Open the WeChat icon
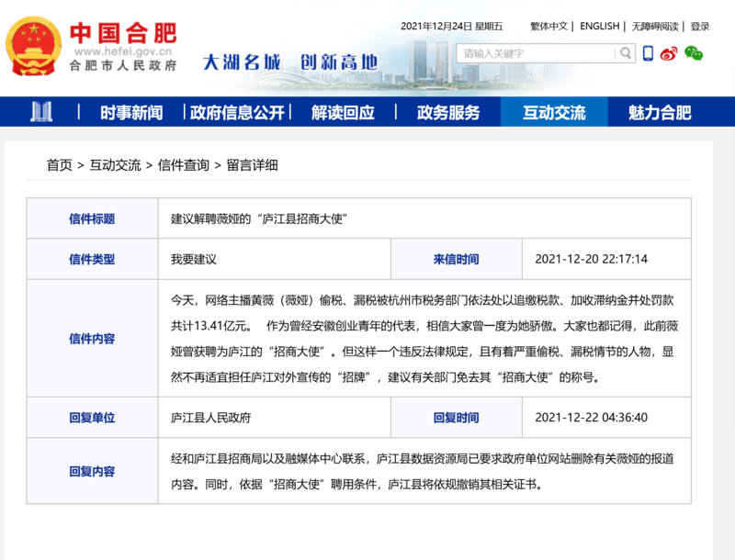Image resolution: width=735 pixels, height=560 pixels. 694,53
